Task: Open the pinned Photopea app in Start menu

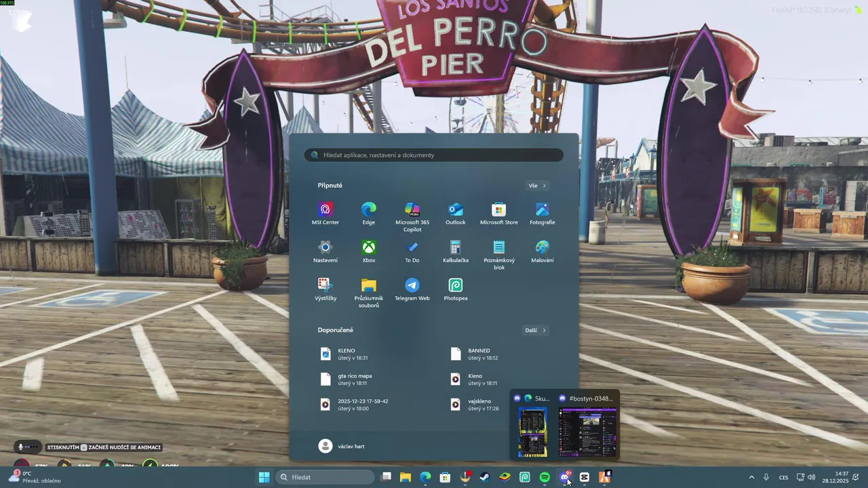Action: (456, 289)
